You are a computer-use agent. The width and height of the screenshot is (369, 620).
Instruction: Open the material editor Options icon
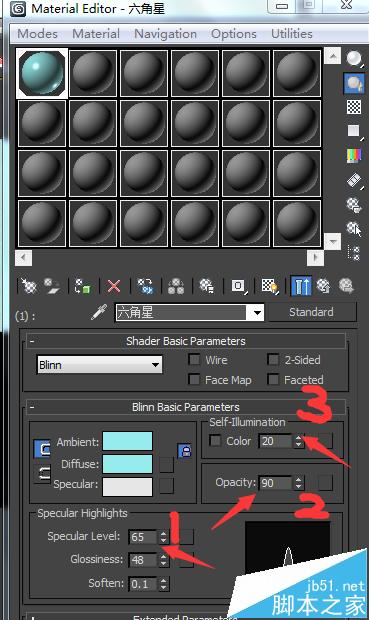(x=354, y=204)
